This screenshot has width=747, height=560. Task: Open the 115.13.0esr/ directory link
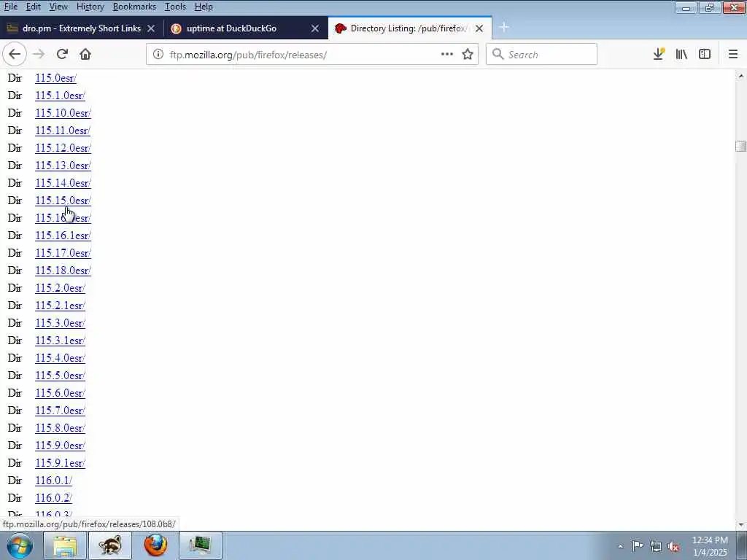tap(63, 166)
